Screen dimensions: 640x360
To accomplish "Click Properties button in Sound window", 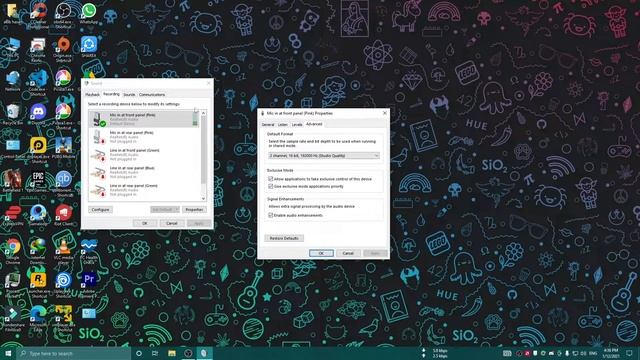I will (x=194, y=209).
